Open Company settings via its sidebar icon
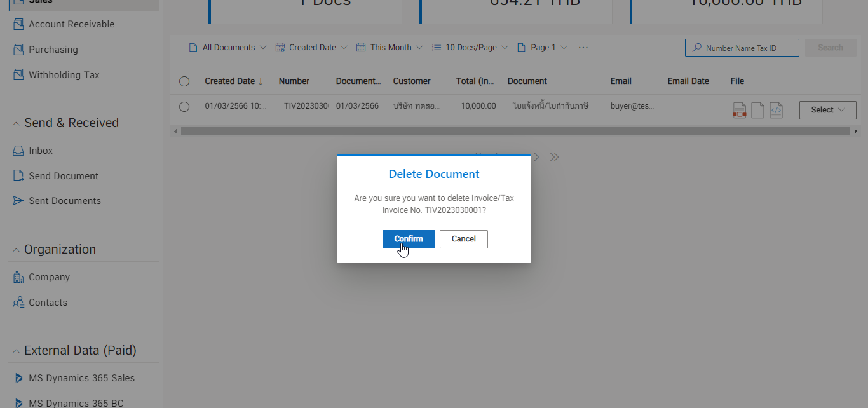This screenshot has width=868, height=408. [x=18, y=276]
